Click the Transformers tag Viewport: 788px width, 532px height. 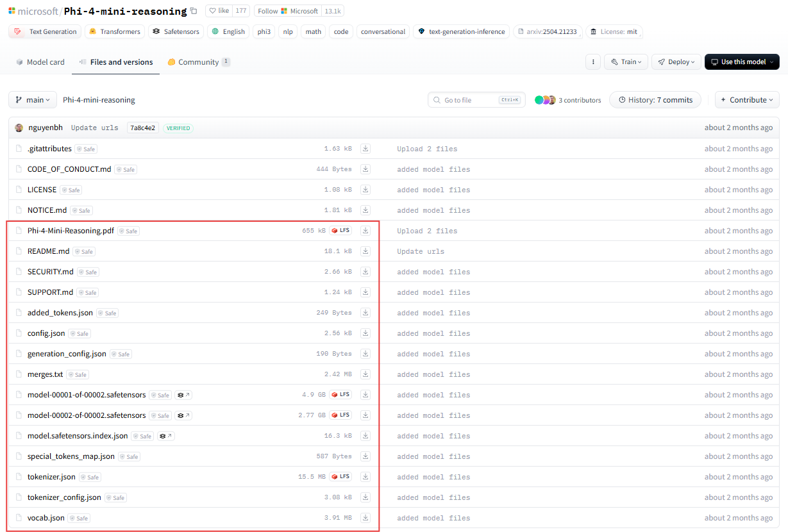pyautogui.click(x=114, y=31)
